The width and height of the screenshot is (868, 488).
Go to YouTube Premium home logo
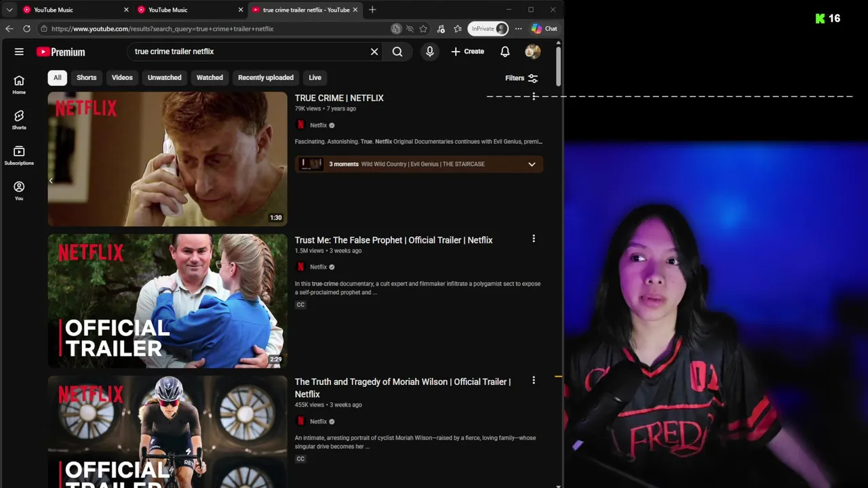tap(61, 52)
